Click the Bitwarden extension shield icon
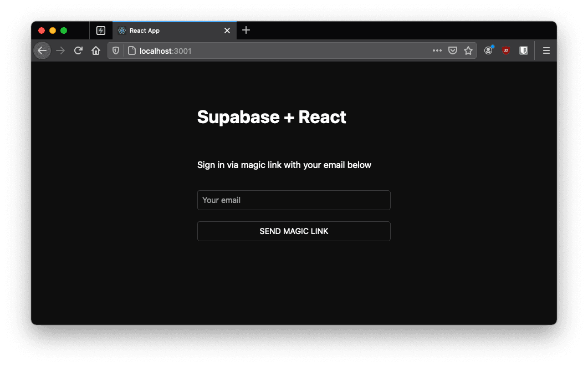This screenshot has height=366, width=588. coord(524,50)
